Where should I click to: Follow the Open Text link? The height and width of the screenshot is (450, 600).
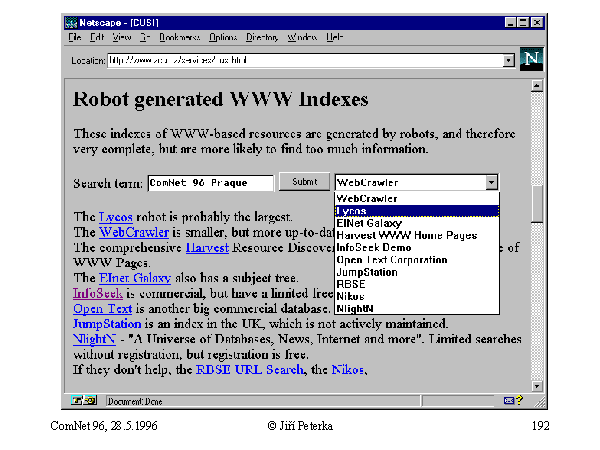click(x=103, y=309)
